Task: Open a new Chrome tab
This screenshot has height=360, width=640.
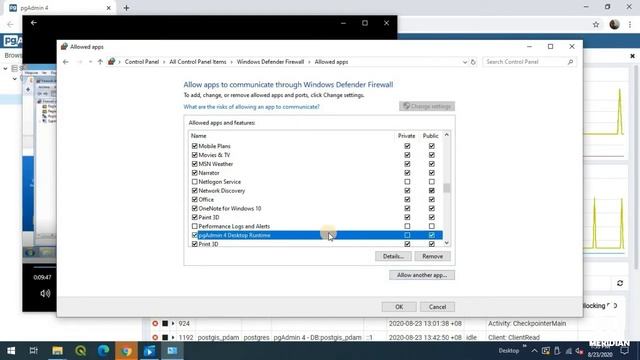Action: 126,8
